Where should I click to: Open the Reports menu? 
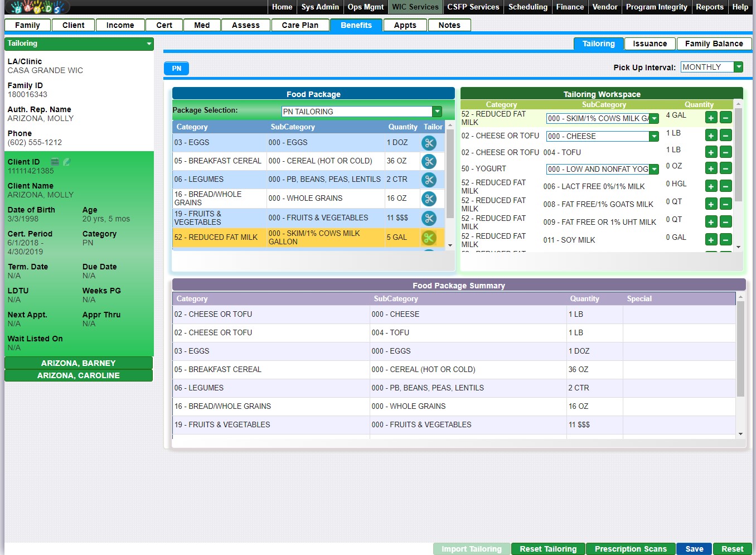pos(709,7)
